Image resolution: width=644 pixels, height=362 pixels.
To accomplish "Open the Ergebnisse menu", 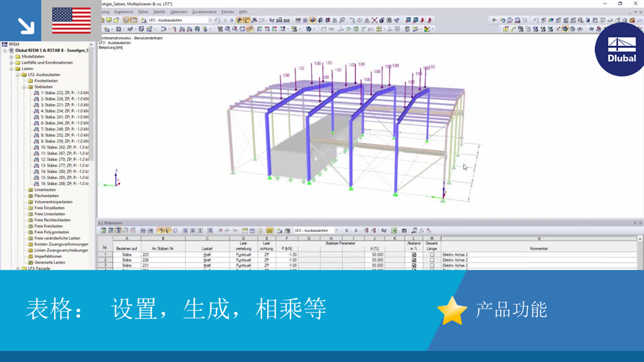I will point(123,12).
